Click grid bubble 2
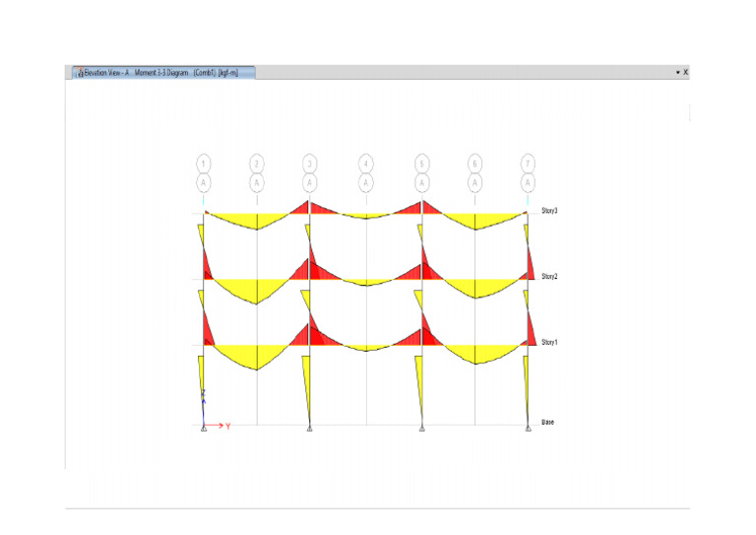 click(257, 164)
